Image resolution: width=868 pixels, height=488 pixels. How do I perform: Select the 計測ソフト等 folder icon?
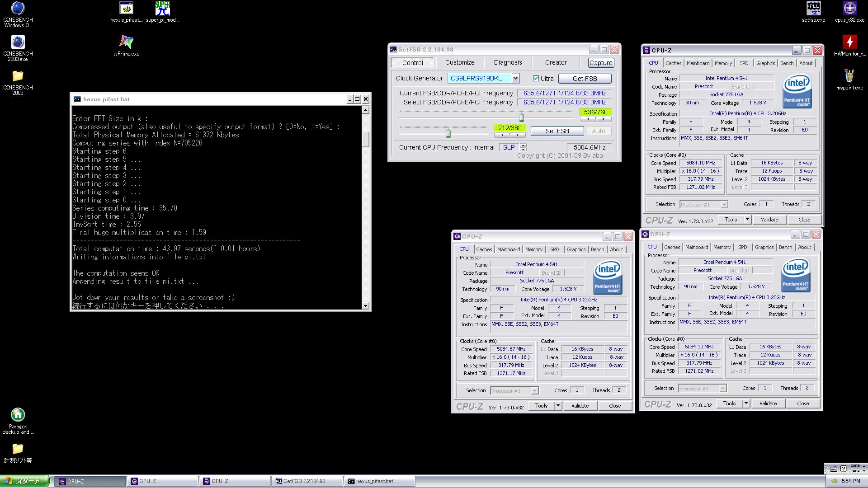18,453
